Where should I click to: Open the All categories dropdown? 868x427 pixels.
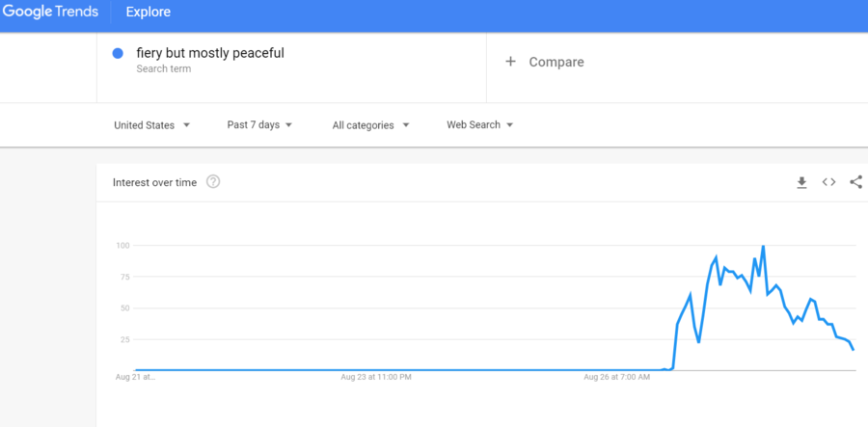[x=370, y=125]
